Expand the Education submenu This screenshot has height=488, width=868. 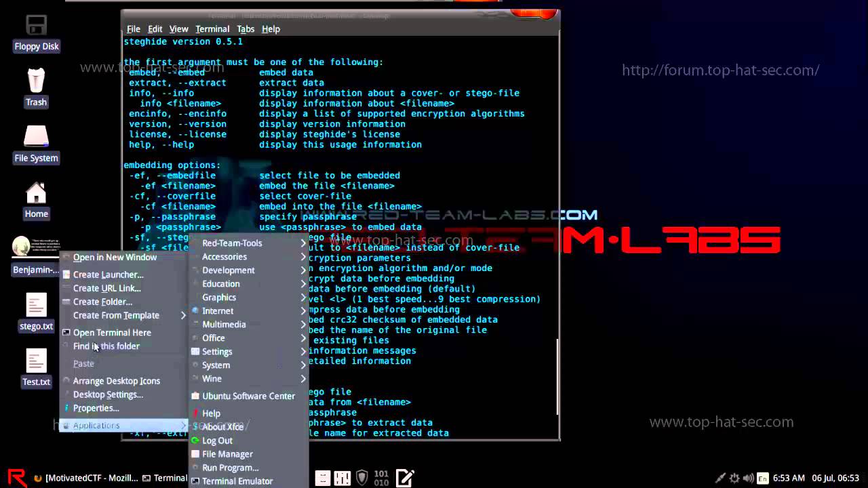(248, 284)
